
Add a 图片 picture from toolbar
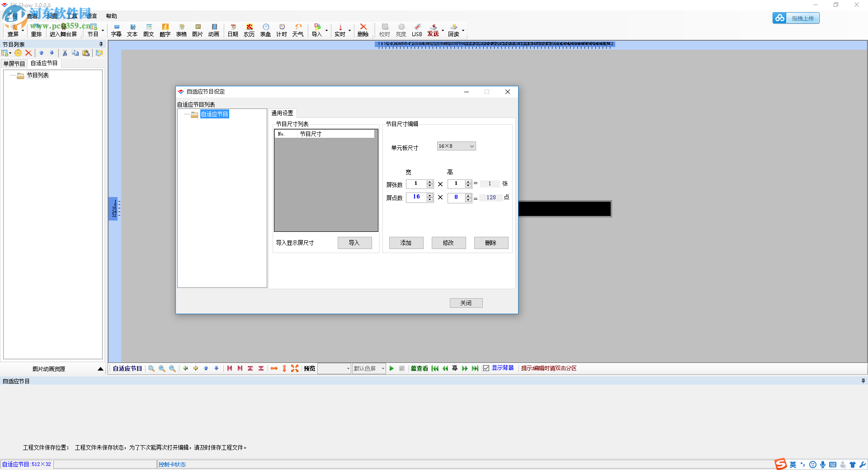click(x=198, y=30)
